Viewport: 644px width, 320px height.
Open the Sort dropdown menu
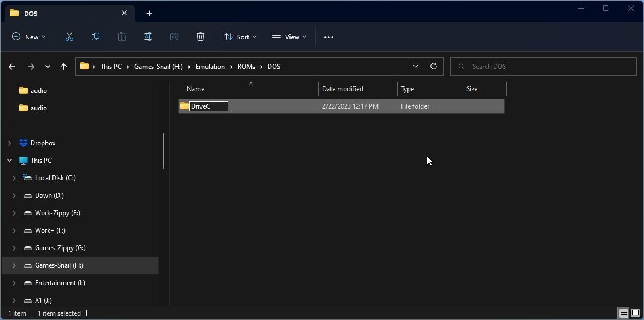click(240, 37)
